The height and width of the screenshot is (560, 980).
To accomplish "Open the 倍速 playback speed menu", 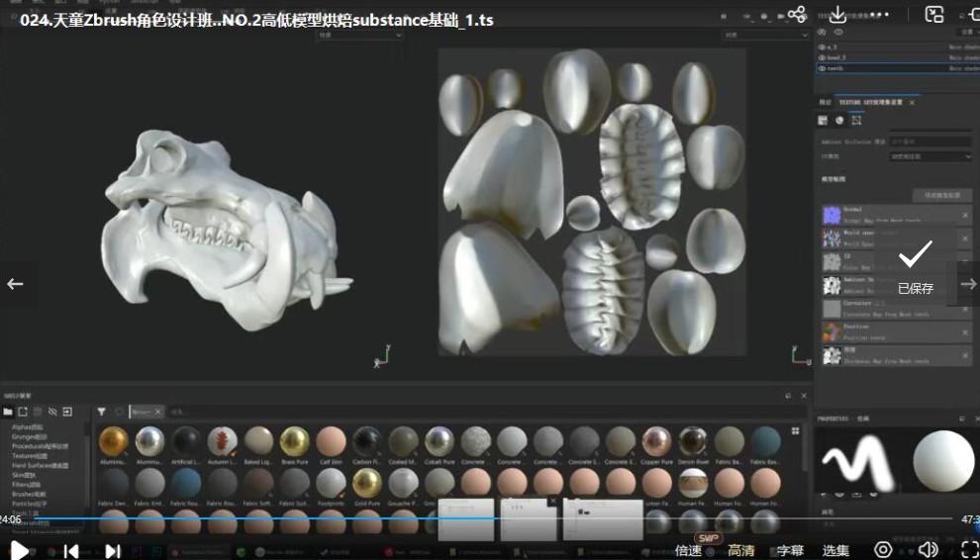I will pos(688,550).
